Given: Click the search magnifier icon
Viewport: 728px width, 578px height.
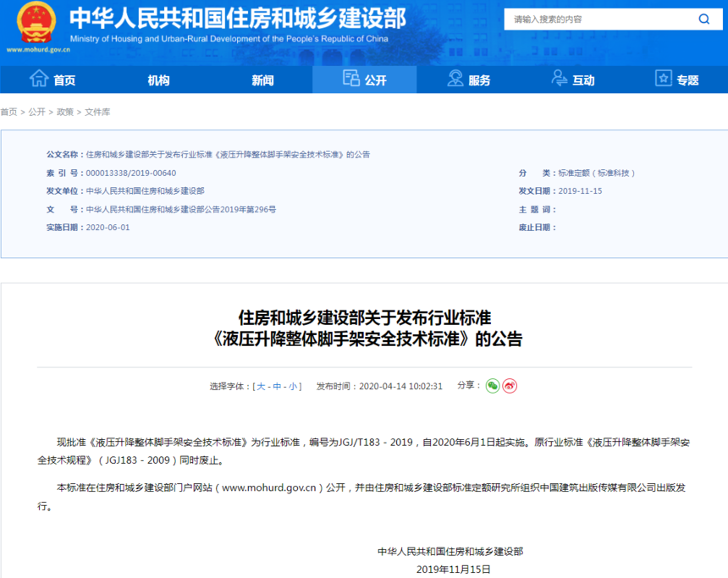Looking at the screenshot, I should [x=703, y=19].
